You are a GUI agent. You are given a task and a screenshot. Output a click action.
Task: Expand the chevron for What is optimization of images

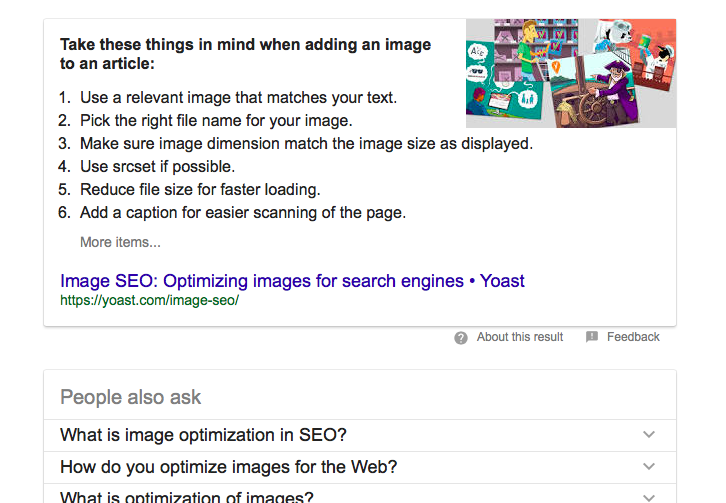(649, 498)
